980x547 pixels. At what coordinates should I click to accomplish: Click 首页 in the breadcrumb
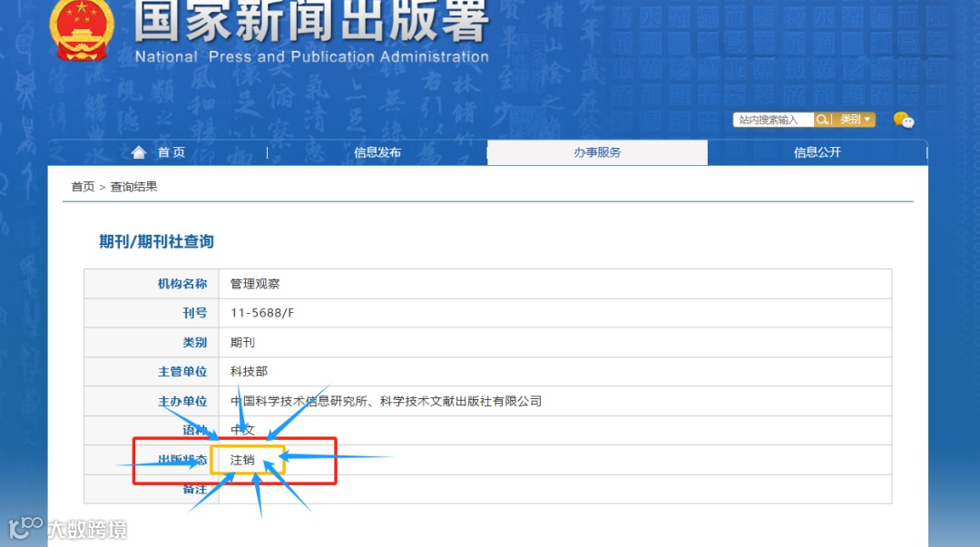(83, 187)
